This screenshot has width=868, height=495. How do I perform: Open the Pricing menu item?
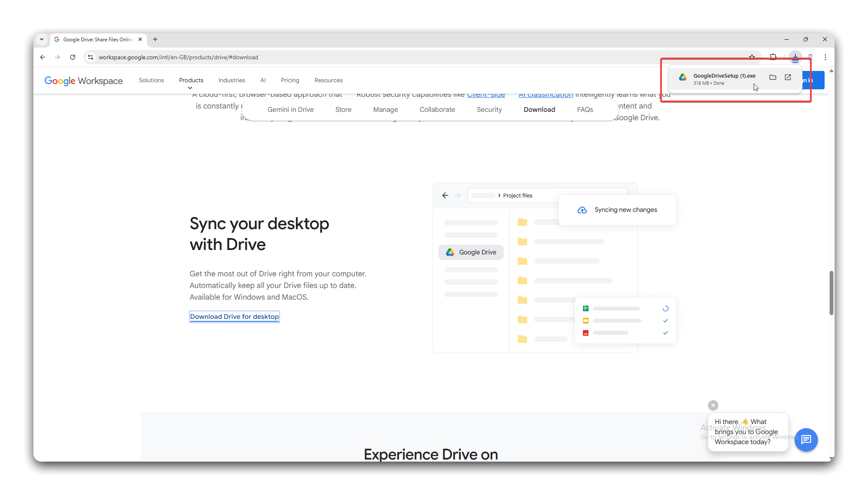[x=290, y=80]
